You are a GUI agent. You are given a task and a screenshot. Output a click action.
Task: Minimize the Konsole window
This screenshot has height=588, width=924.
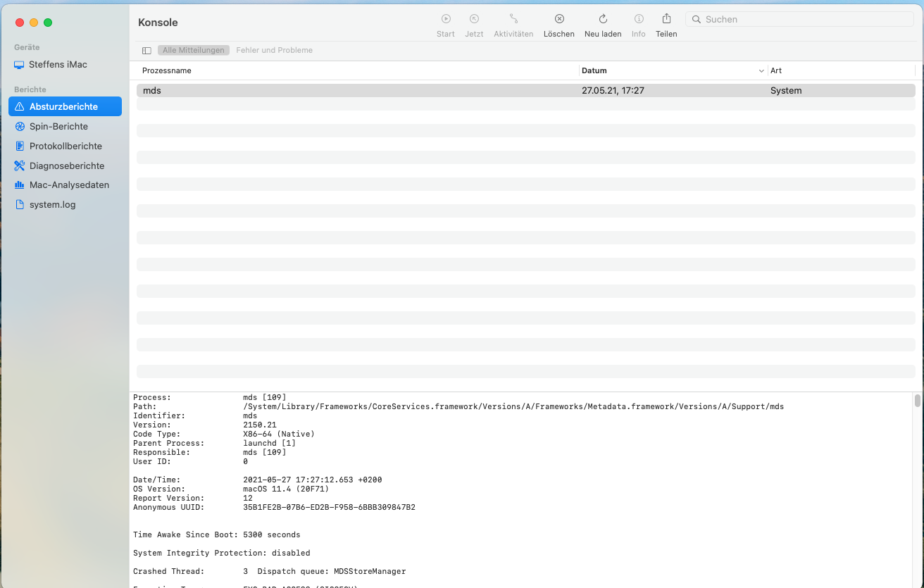(x=34, y=23)
